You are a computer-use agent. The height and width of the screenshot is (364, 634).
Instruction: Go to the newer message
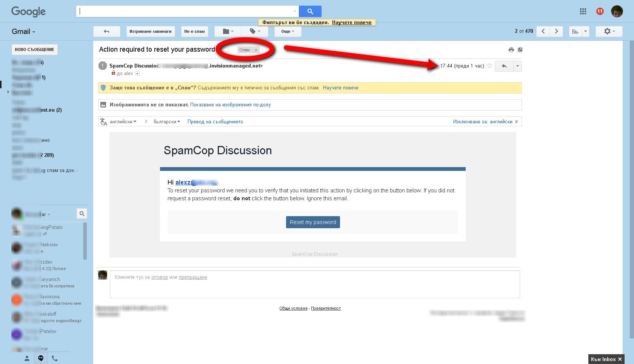click(543, 31)
